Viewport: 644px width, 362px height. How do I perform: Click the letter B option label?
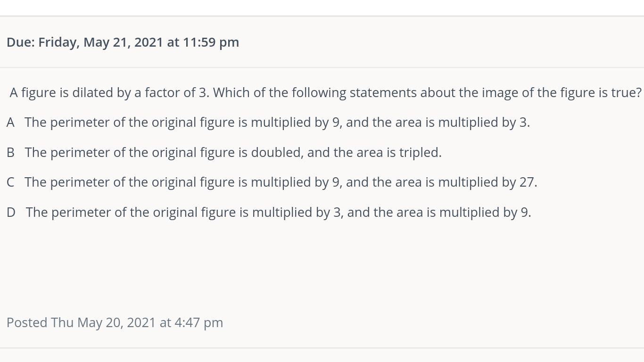pyautogui.click(x=10, y=153)
